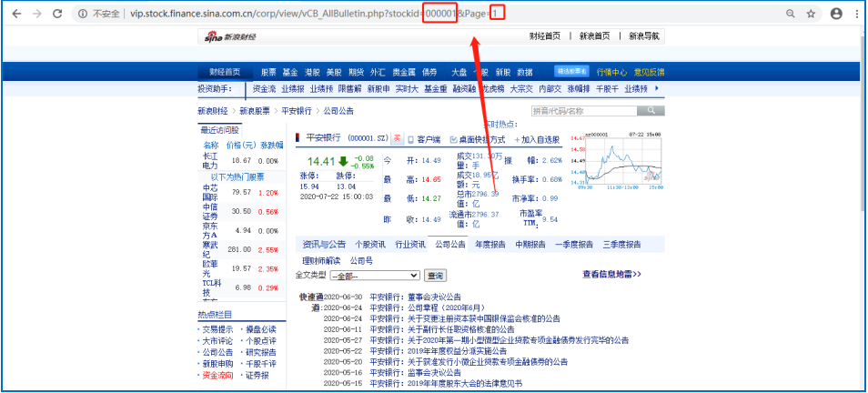
Task: Click 新浪导航 in top header
Action: click(644, 36)
